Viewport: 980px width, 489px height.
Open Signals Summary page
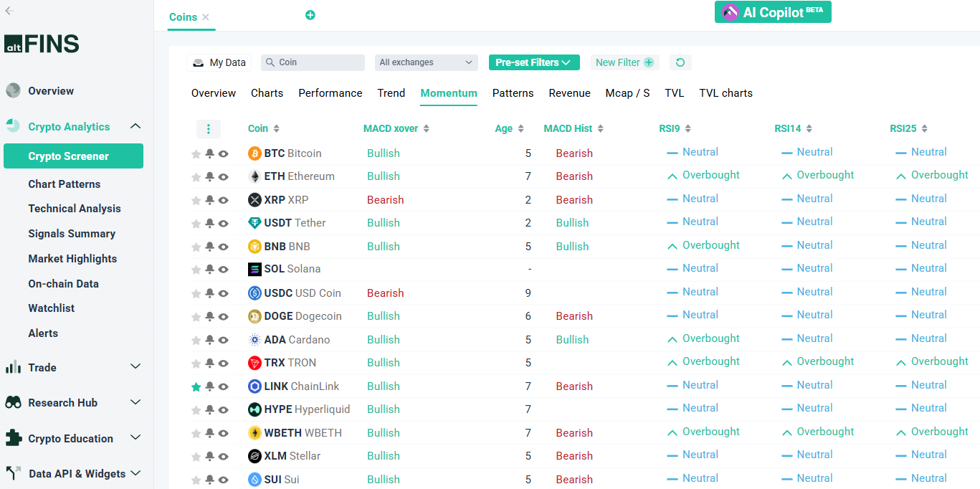tap(72, 234)
